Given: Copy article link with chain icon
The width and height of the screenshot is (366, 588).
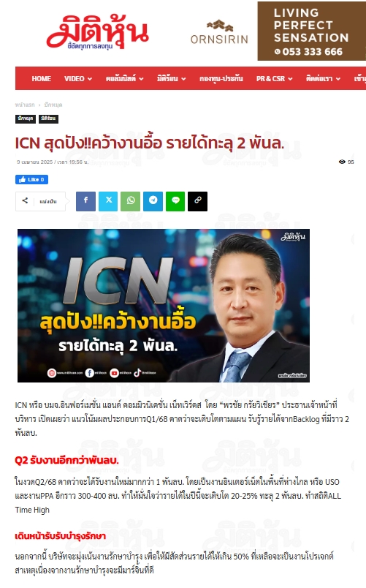Looking at the screenshot, I should tap(197, 201).
